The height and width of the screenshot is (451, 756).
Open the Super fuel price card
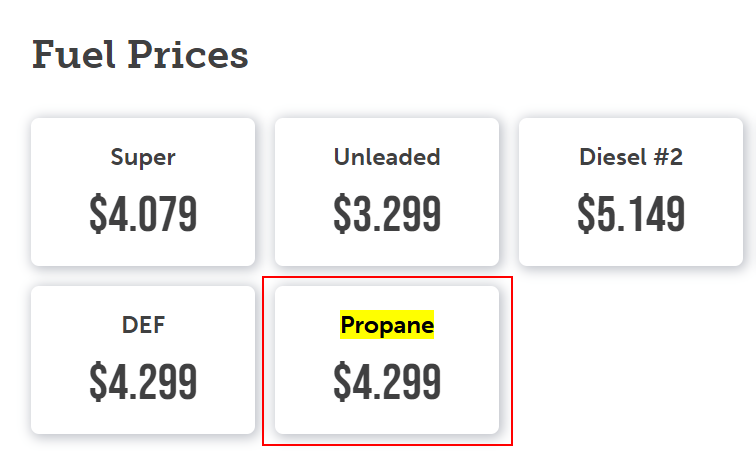(143, 192)
